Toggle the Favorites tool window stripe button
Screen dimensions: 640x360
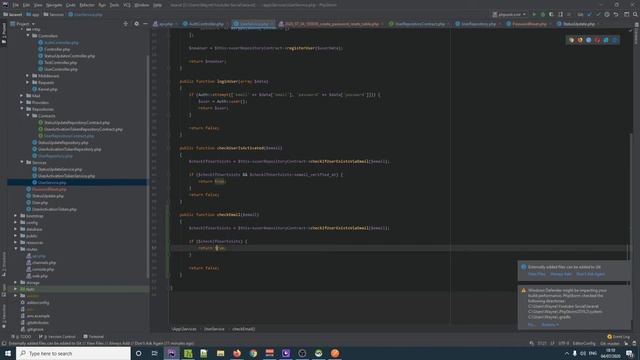[x=4, y=316]
